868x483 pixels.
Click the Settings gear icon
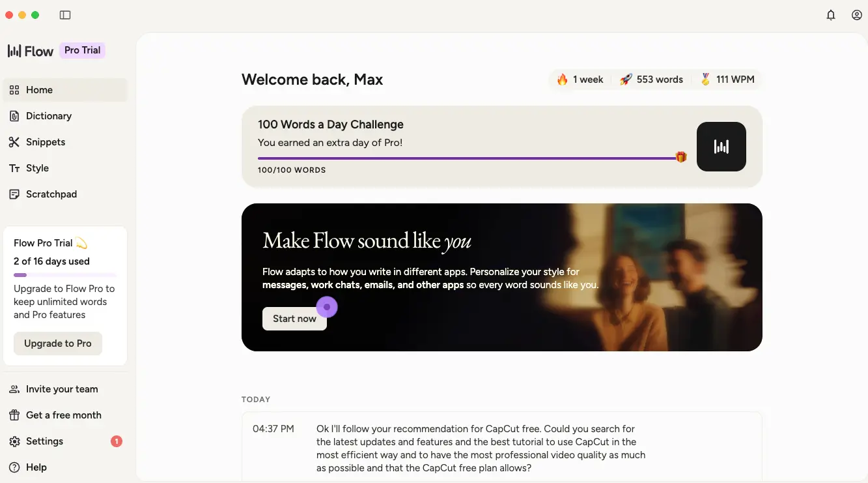(14, 441)
